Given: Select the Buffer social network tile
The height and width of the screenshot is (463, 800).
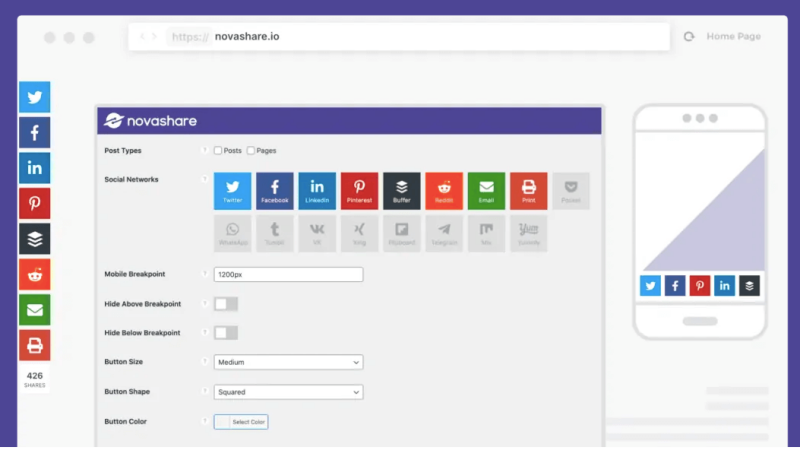Looking at the screenshot, I should (x=402, y=191).
